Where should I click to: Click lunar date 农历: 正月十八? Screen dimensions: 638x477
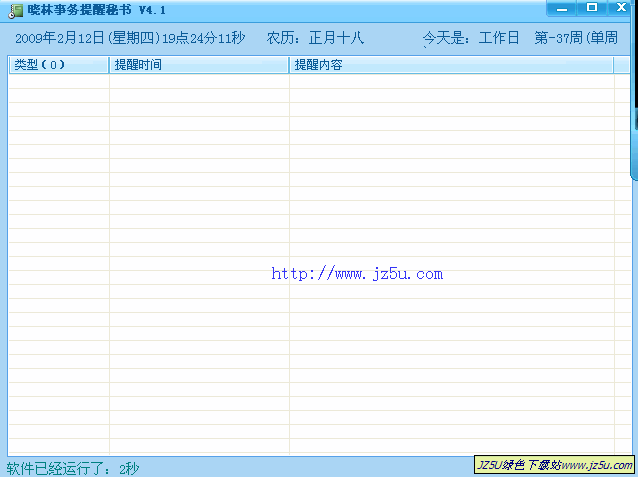(x=315, y=38)
